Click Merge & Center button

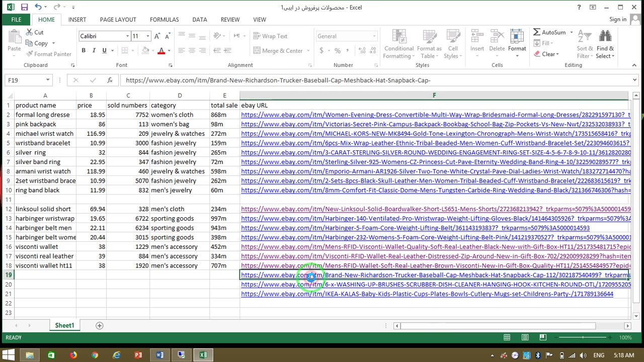click(x=278, y=51)
